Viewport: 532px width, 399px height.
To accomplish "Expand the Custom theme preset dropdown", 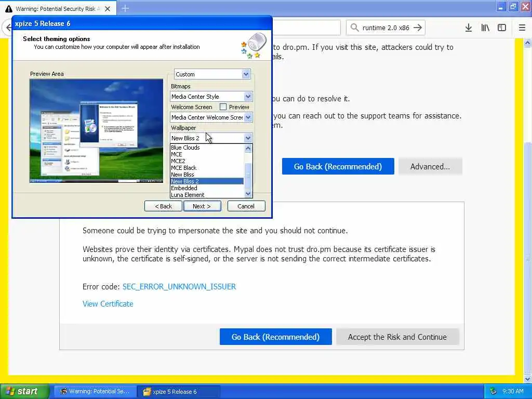I will click(246, 74).
